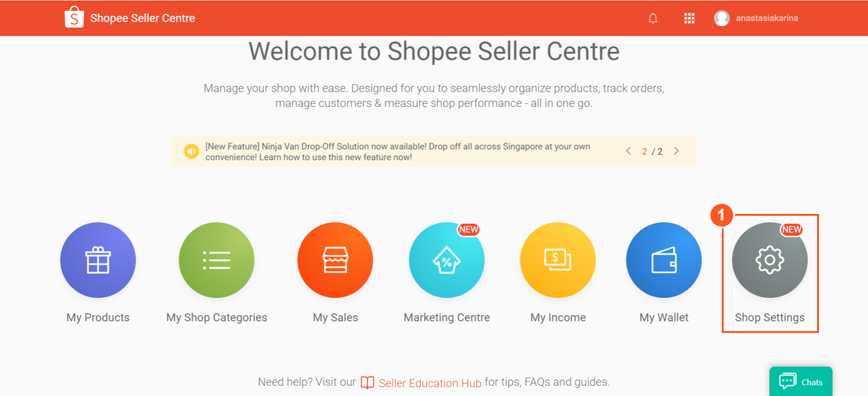This screenshot has width=868, height=396.
Task: Click the Shopee bag logo
Action: 74,18
